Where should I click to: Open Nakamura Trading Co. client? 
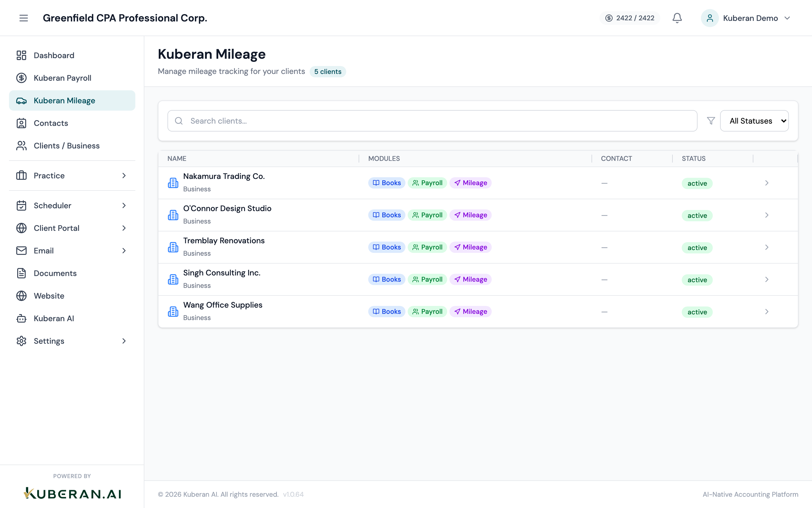click(224, 176)
